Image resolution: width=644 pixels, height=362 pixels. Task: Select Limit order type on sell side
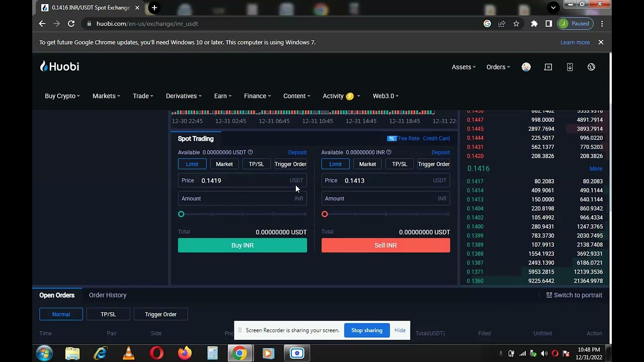(x=336, y=164)
